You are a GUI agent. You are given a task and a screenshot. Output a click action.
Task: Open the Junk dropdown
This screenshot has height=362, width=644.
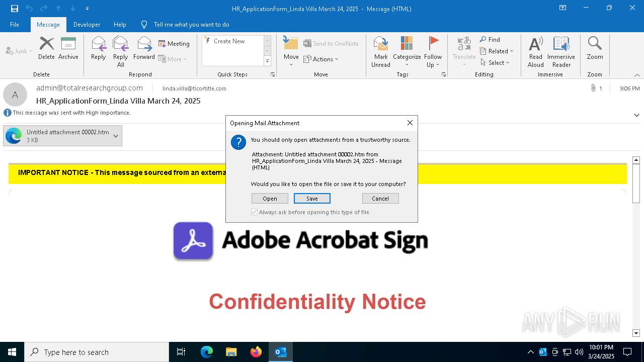pyautogui.click(x=19, y=51)
